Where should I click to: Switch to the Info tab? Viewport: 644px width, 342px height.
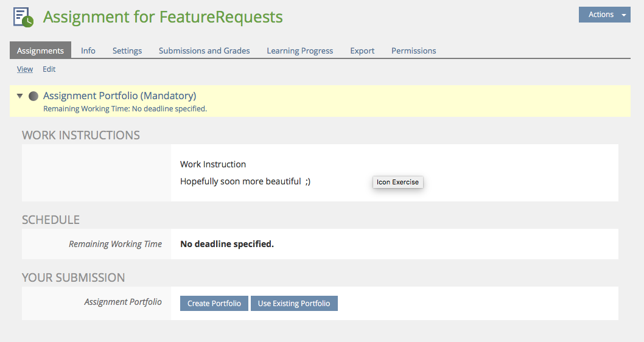coord(88,51)
